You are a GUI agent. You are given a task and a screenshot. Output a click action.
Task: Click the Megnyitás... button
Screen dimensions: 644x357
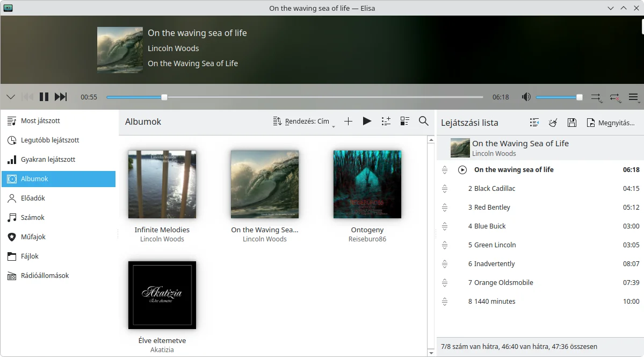611,123
